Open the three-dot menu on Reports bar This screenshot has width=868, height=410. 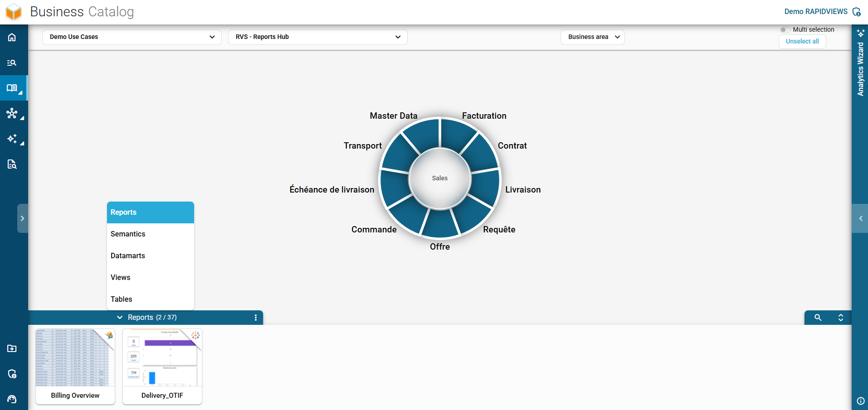click(256, 318)
